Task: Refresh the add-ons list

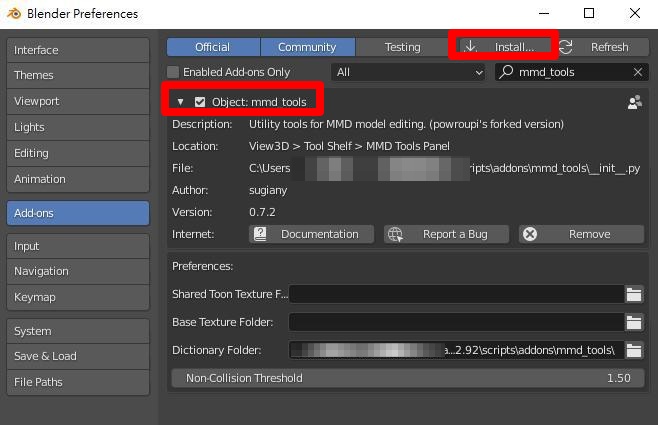Action: point(603,47)
